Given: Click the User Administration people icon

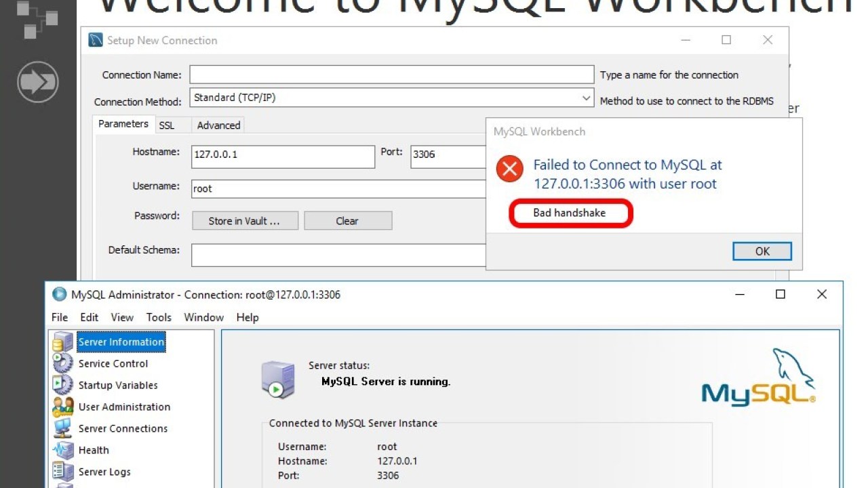Looking at the screenshot, I should (x=62, y=407).
